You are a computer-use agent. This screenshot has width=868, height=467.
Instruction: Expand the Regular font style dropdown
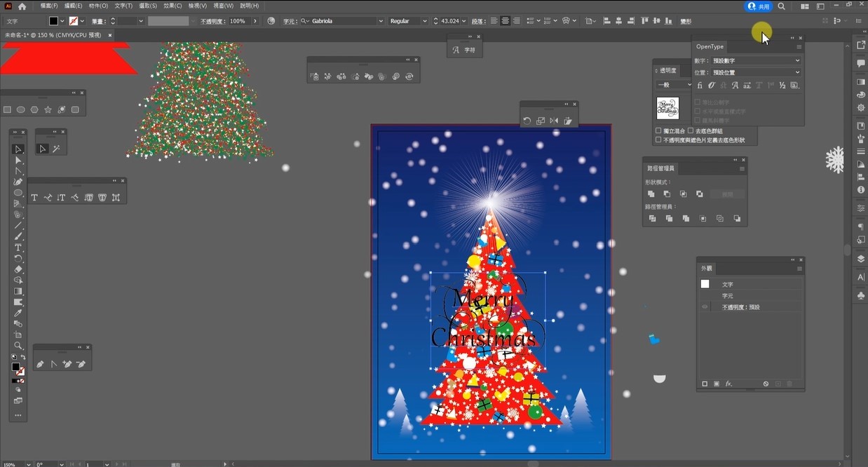click(x=424, y=21)
